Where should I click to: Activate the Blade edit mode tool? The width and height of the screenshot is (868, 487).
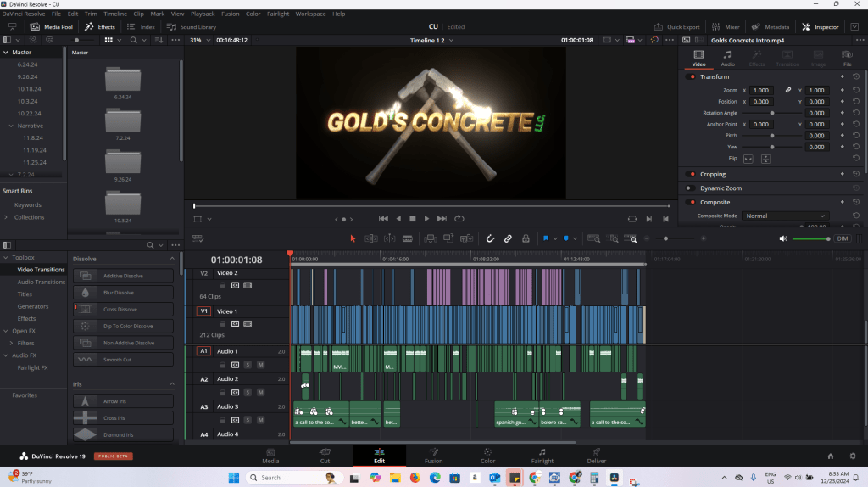408,238
